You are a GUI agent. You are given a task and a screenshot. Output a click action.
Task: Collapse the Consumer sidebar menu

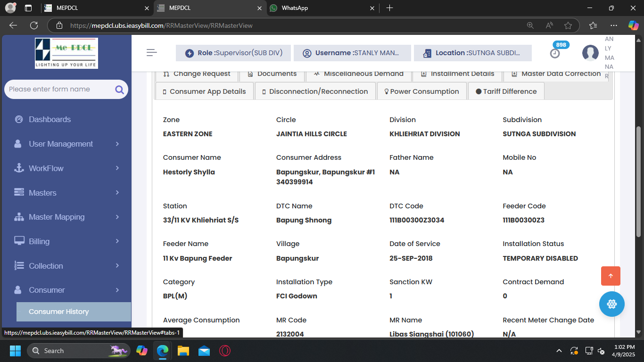click(66, 290)
